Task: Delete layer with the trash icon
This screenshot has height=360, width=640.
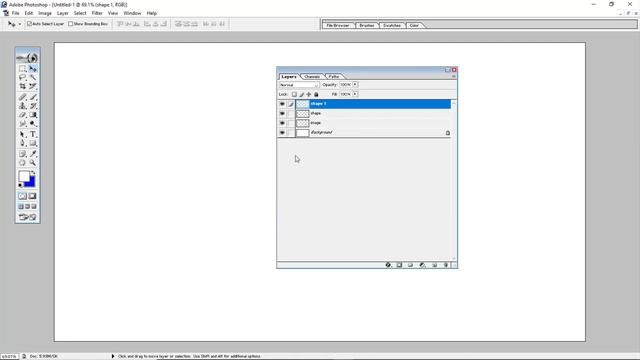Action: click(446, 265)
